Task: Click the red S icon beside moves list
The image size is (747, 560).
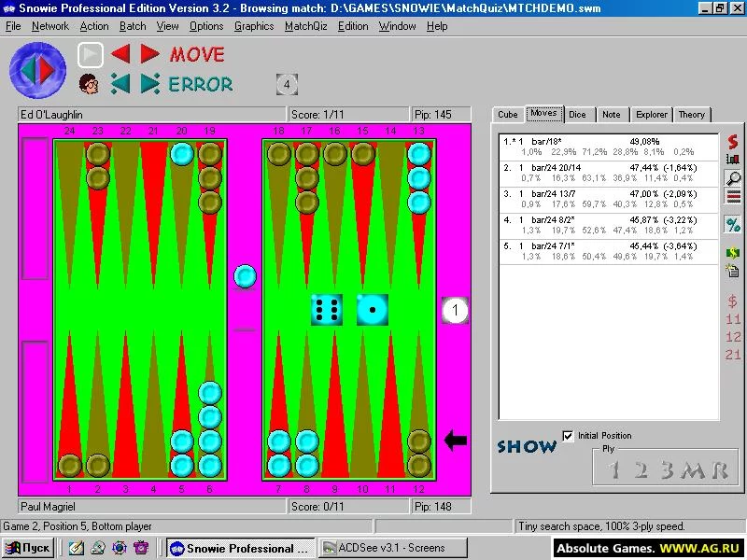Action: pos(733,142)
